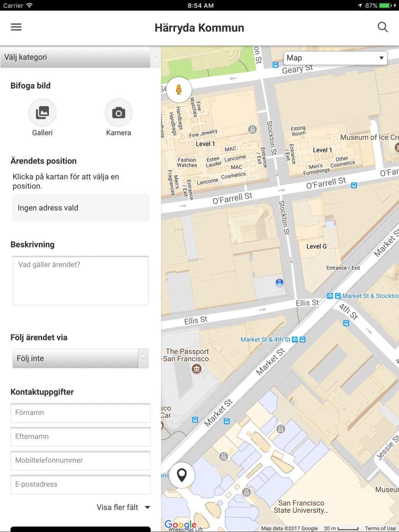
Task: Click the Förnamn input field
Action: click(81, 413)
